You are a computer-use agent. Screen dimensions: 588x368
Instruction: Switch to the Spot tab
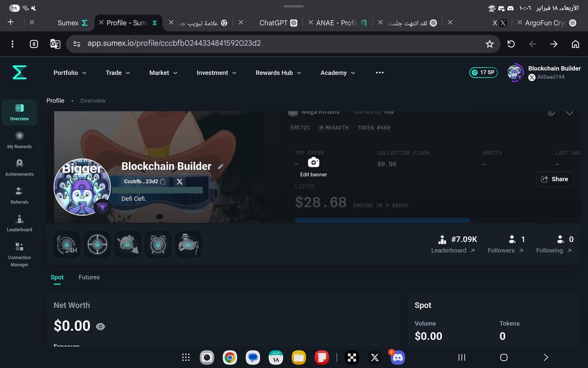[x=57, y=277]
